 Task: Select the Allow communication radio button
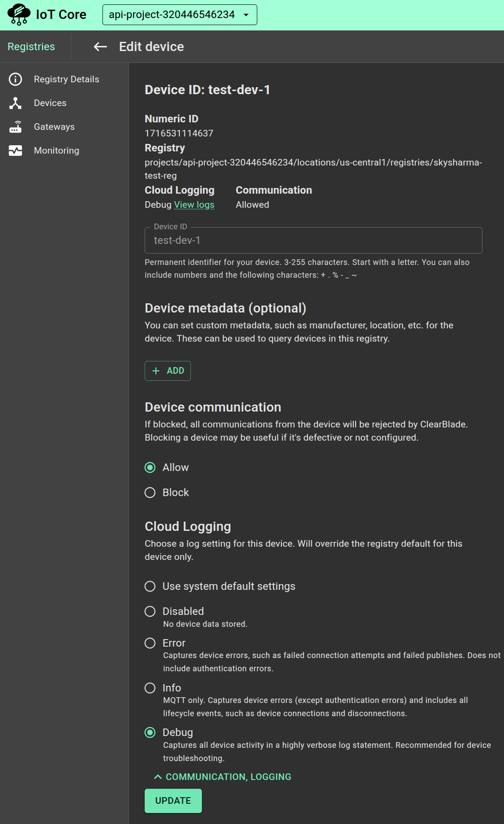(x=150, y=467)
